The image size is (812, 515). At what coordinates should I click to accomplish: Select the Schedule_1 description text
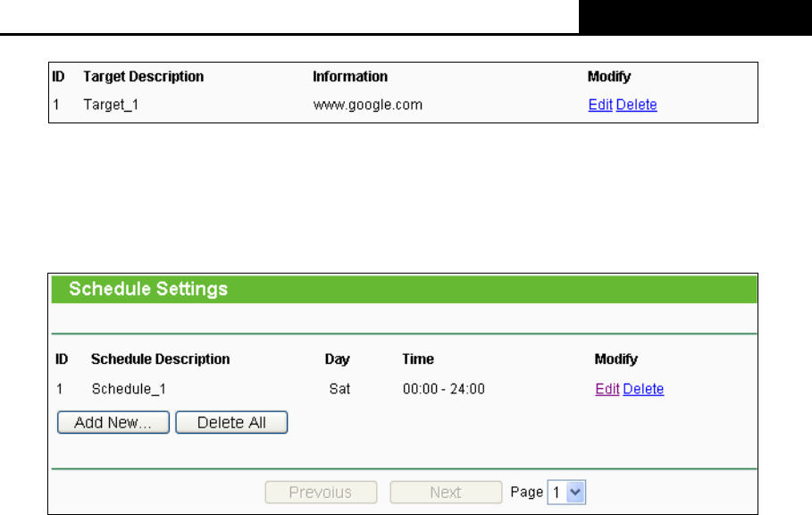(129, 389)
